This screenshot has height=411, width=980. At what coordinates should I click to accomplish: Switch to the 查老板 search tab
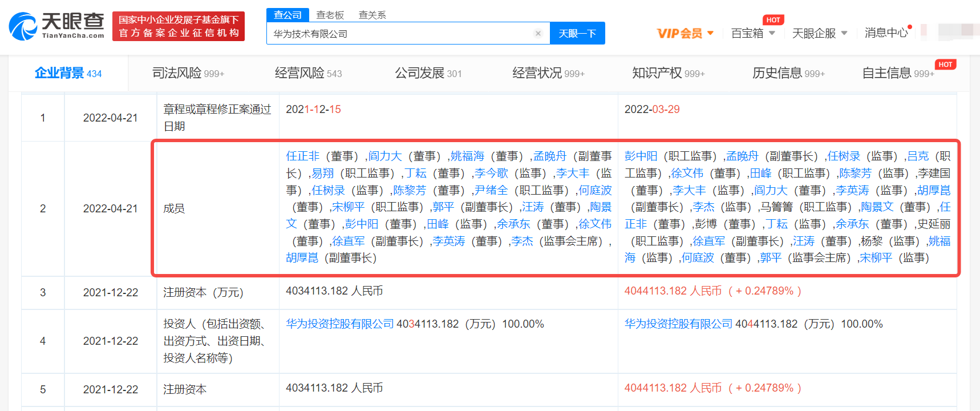point(330,15)
